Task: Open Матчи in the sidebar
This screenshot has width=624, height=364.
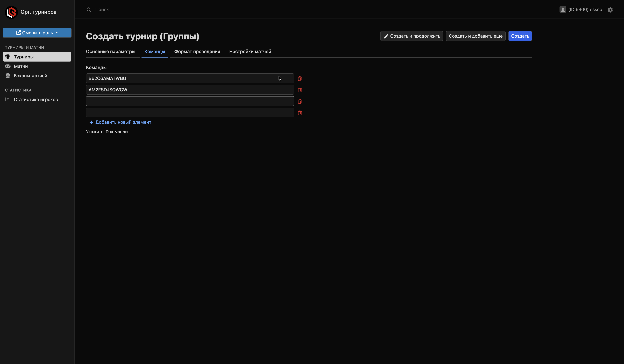Action: pyautogui.click(x=21, y=66)
